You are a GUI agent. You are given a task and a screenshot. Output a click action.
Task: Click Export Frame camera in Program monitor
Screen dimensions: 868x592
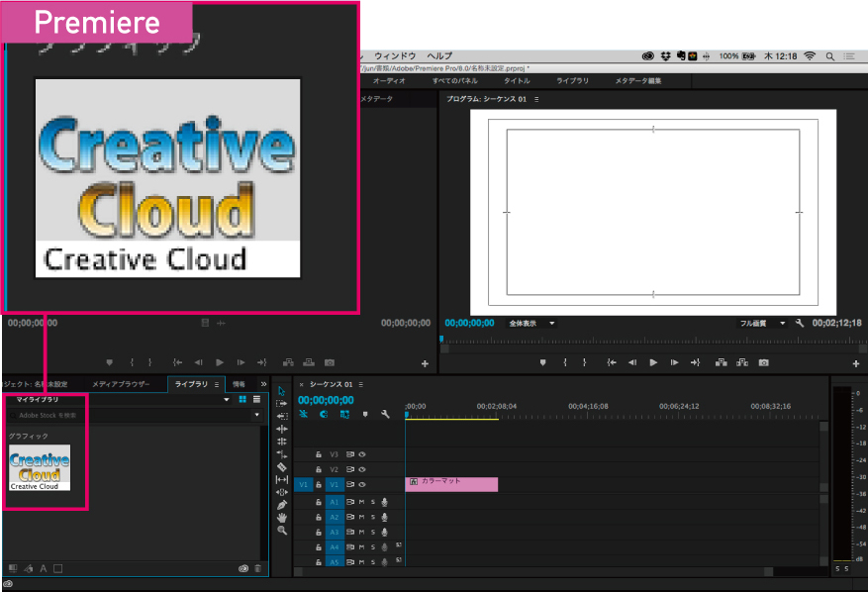[764, 362]
